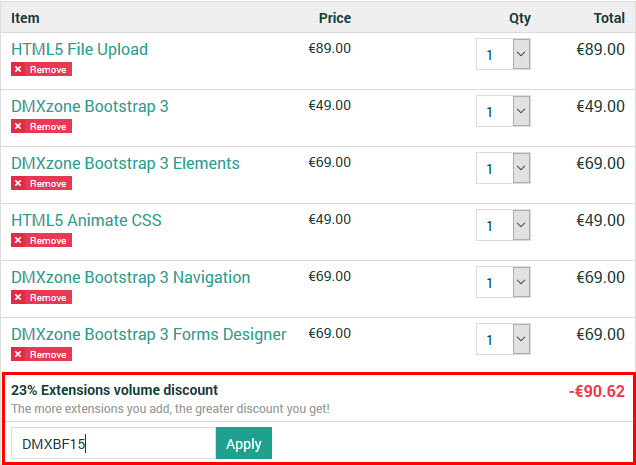The width and height of the screenshot is (636, 465).
Task: Click the €69.00 price for Bootstrap 3 Navigation
Action: [x=330, y=277]
